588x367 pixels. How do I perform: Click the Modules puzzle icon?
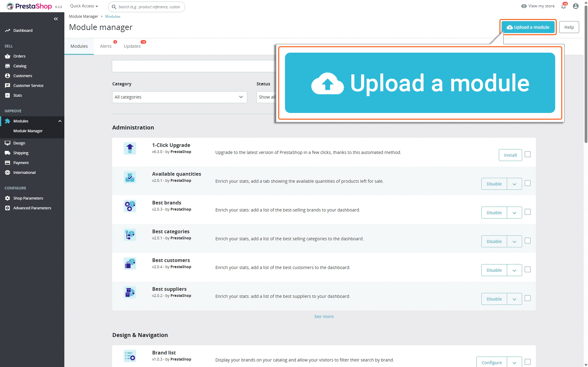[x=8, y=121]
